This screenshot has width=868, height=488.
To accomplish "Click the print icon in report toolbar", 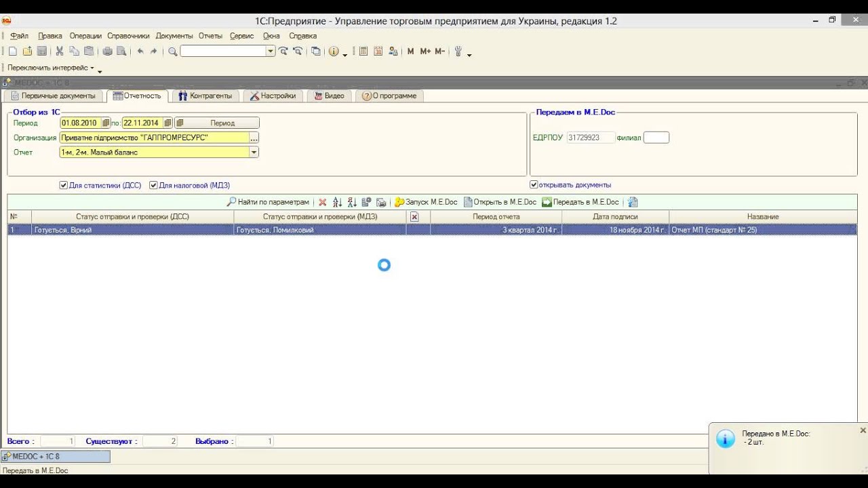I will [x=381, y=202].
